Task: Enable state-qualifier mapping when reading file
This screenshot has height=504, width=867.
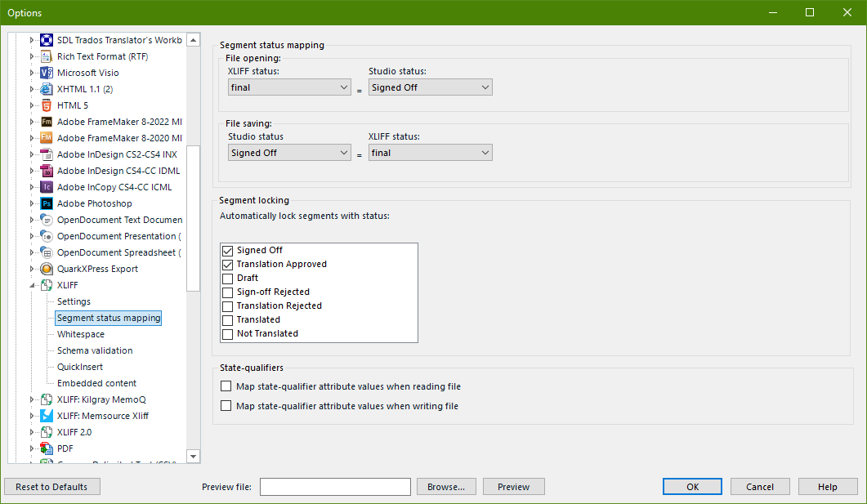Action: (x=226, y=386)
